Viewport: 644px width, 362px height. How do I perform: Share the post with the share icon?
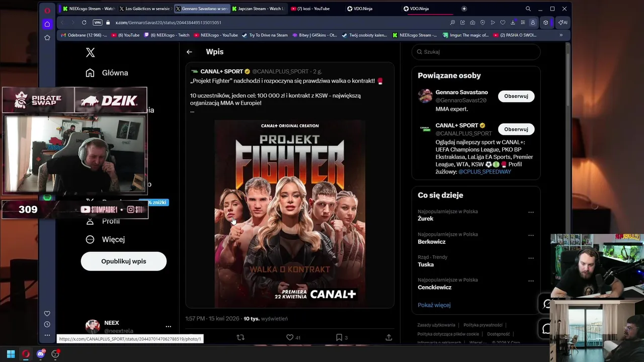388,337
